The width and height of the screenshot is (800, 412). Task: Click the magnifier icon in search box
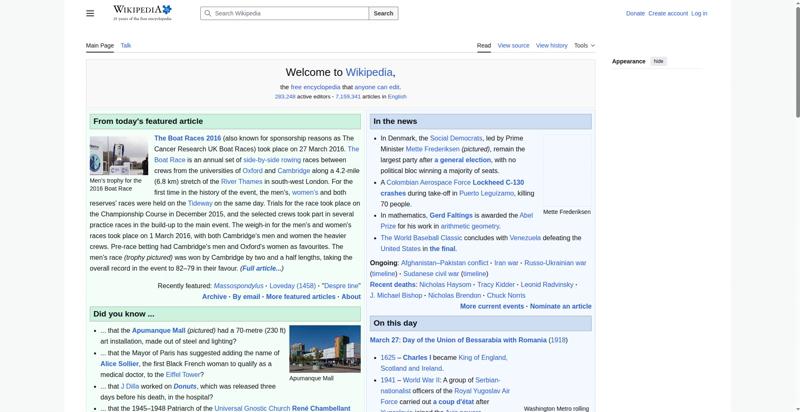(207, 14)
